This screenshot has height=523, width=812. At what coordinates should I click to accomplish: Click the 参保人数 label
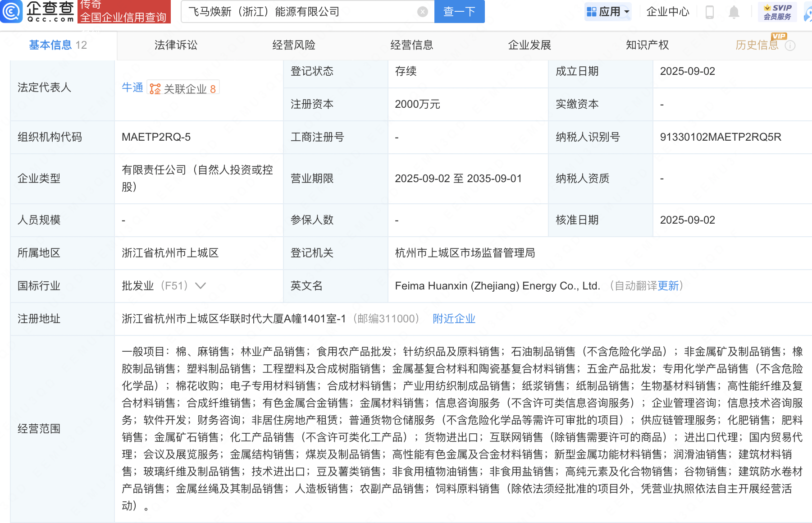point(312,220)
